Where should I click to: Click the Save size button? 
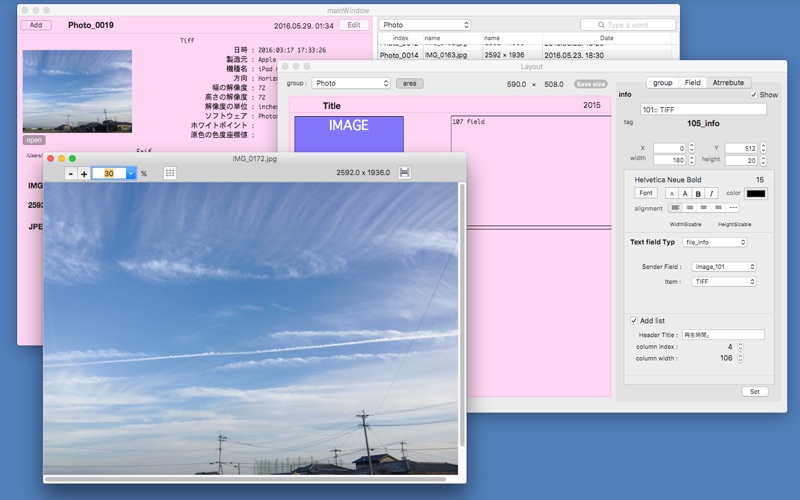(x=590, y=84)
